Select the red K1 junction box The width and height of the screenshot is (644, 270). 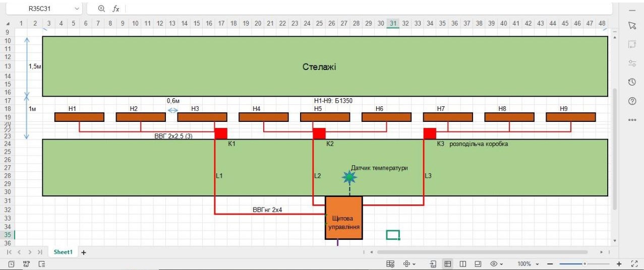(221, 133)
